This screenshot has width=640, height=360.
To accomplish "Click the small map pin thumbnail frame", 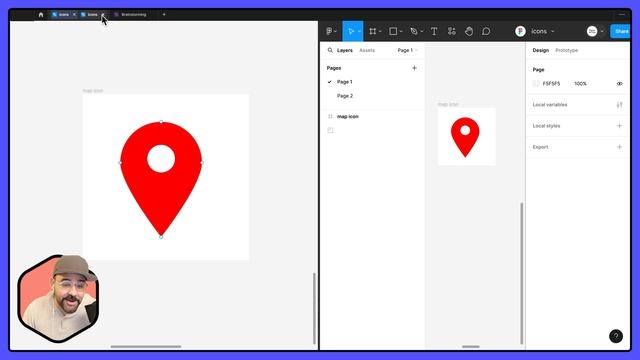I will [467, 137].
